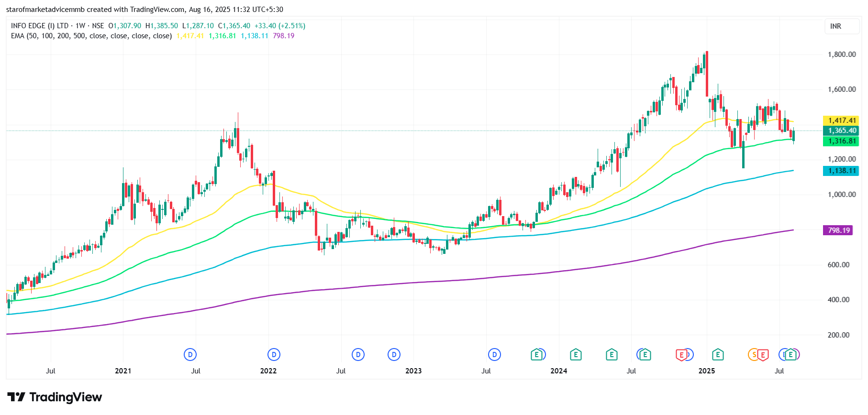This screenshot has height=415, width=868.
Task: Click the open price O1,307.90 in the legend
Action: (x=125, y=26)
